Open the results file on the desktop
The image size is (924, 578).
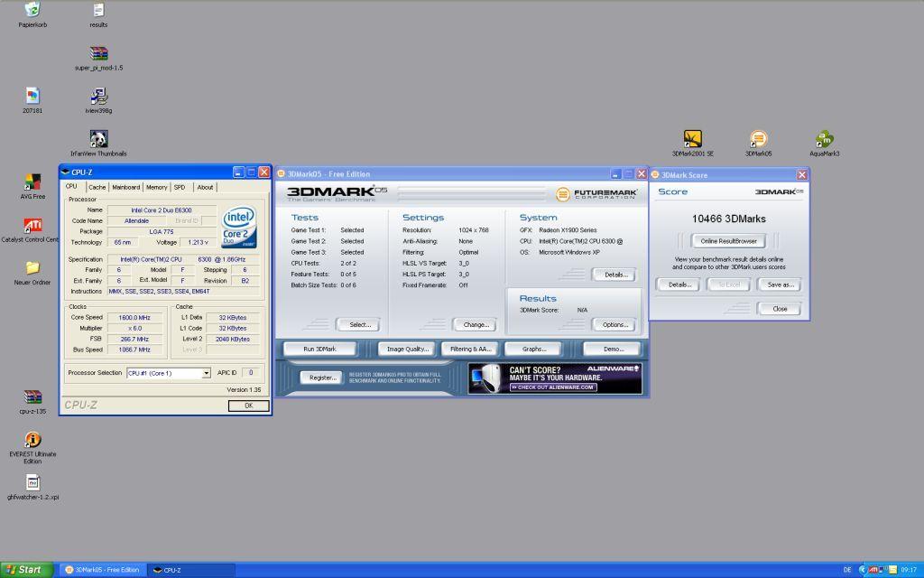(98, 10)
